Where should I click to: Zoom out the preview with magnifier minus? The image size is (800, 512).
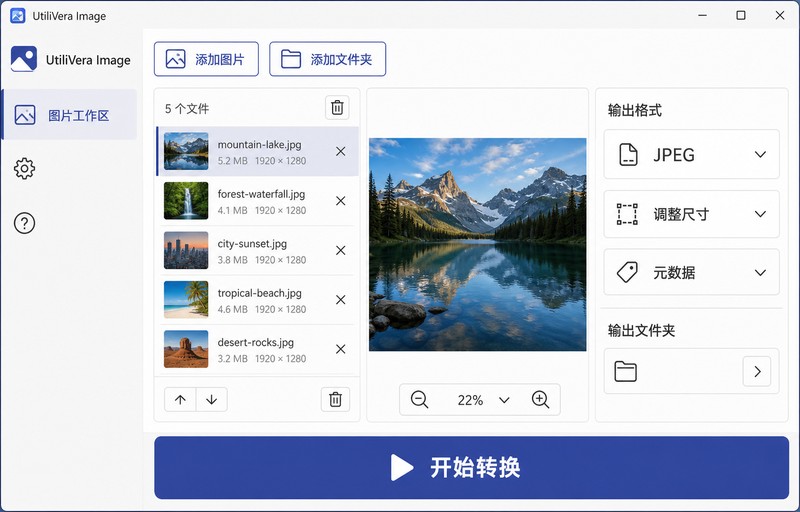point(419,399)
